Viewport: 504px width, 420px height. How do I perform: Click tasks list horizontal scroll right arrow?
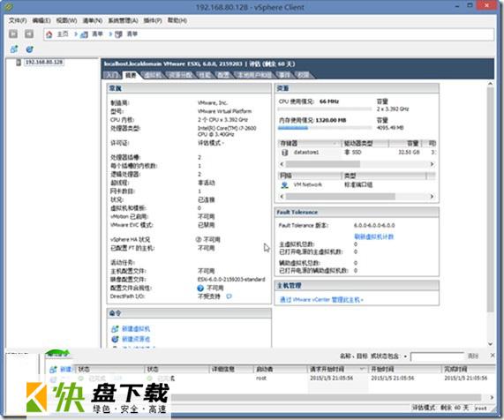[x=492, y=398]
